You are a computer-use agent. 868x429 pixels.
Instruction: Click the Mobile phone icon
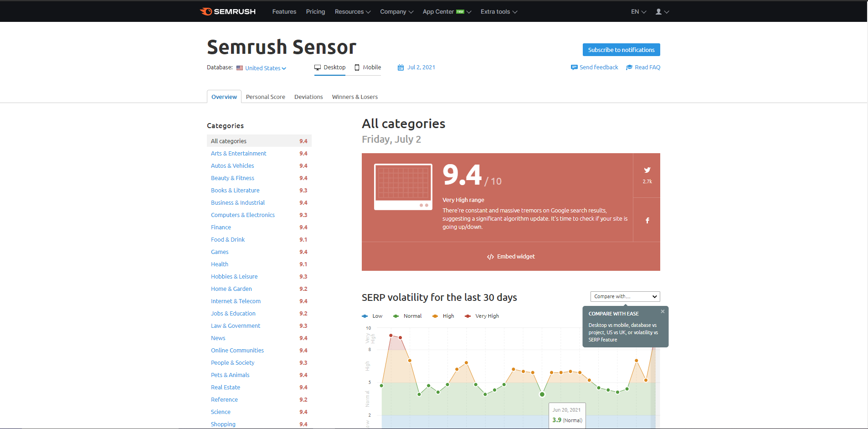coord(357,67)
